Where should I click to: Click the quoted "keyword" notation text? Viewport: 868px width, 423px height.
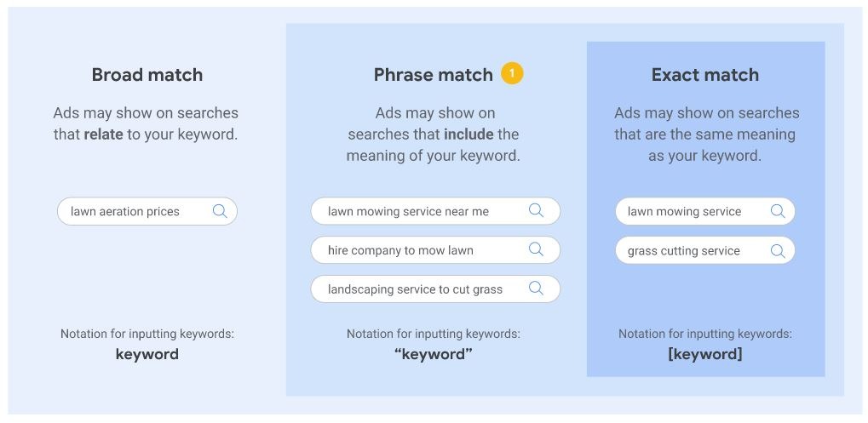(x=434, y=354)
